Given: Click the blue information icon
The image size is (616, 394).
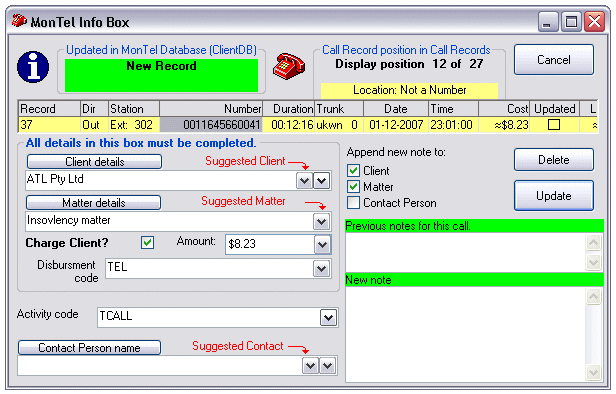Looking at the screenshot, I should (x=33, y=67).
